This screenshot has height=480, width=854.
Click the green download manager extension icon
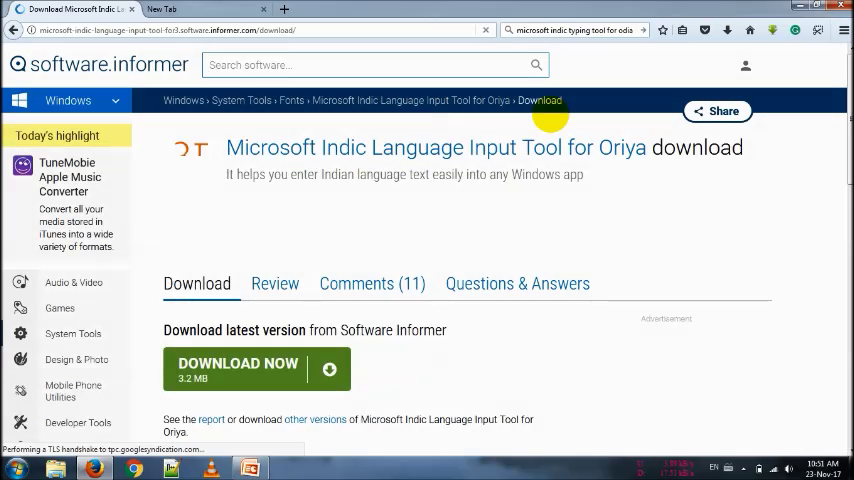[x=772, y=30]
